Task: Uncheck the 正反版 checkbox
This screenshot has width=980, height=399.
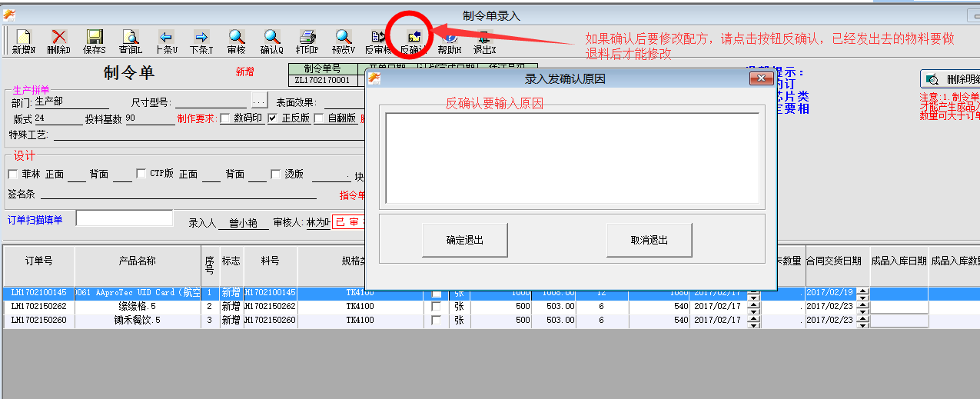Action: pos(273,118)
